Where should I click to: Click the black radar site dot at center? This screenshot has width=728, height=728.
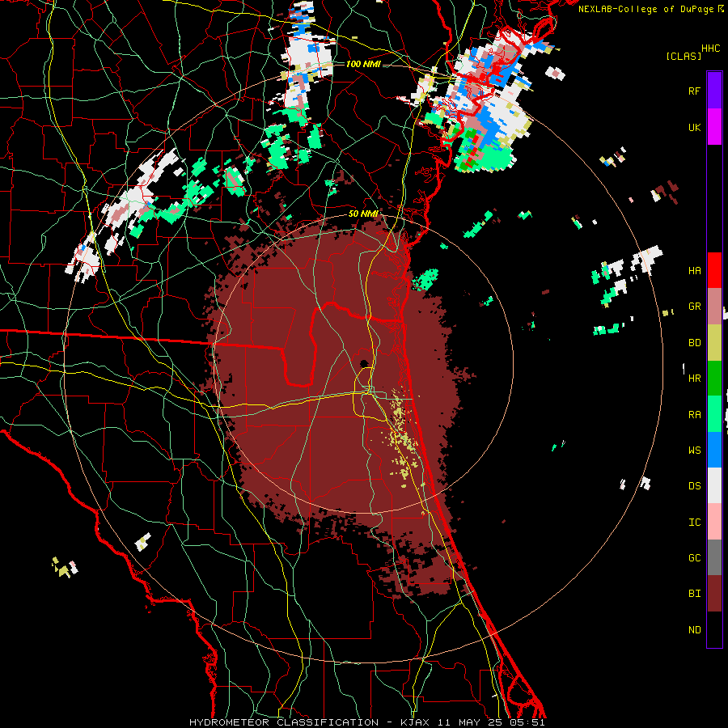(364, 363)
